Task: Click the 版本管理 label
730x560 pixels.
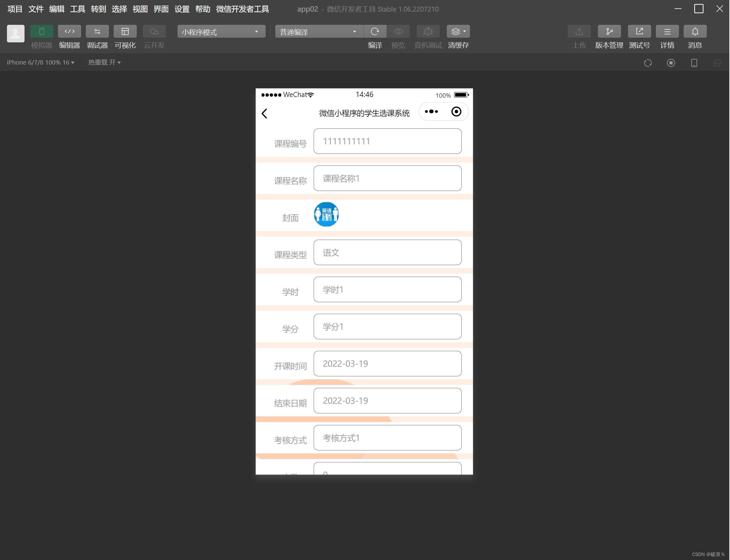Action: click(x=610, y=45)
